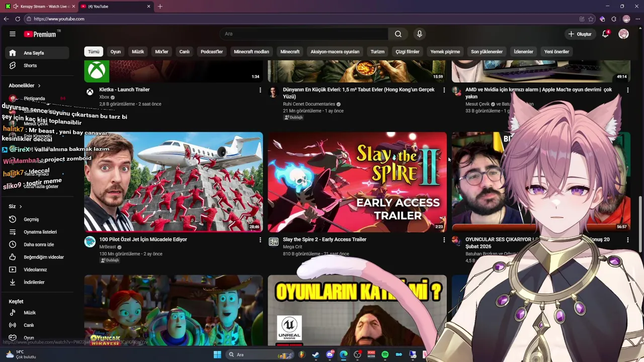This screenshot has height=362, width=644.
Task: Open Steam from the taskbar
Action: coord(315,354)
